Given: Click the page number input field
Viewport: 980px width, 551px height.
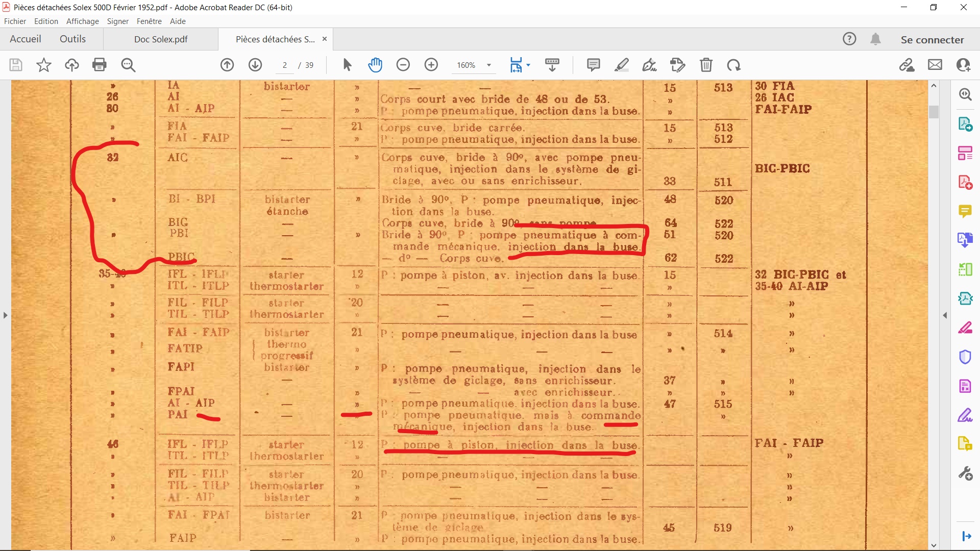Looking at the screenshot, I should [x=285, y=65].
